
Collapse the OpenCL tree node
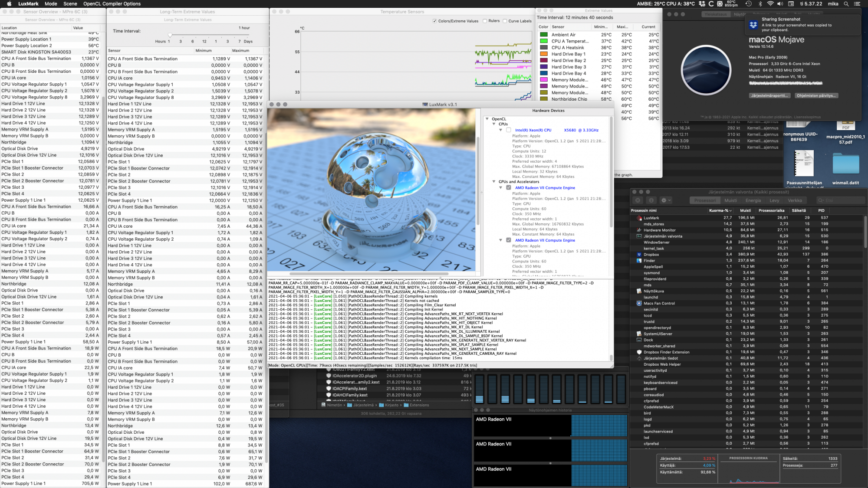[x=487, y=119]
